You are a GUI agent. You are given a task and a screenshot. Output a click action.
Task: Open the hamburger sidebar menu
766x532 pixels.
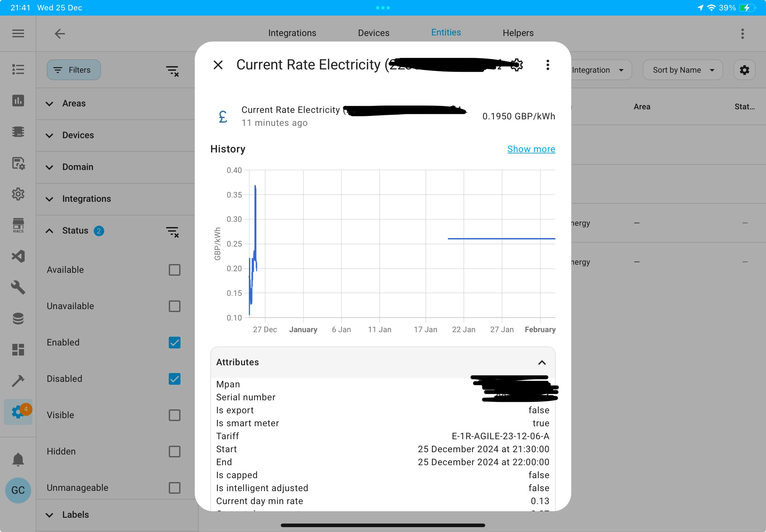tap(18, 33)
